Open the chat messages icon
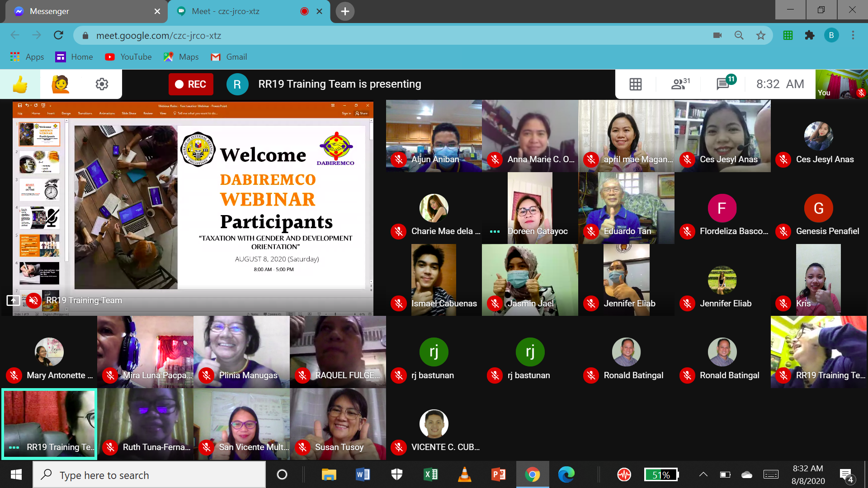 [723, 84]
